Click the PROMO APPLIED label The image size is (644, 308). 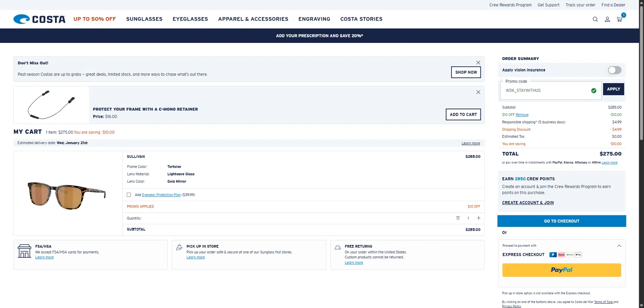click(x=140, y=206)
